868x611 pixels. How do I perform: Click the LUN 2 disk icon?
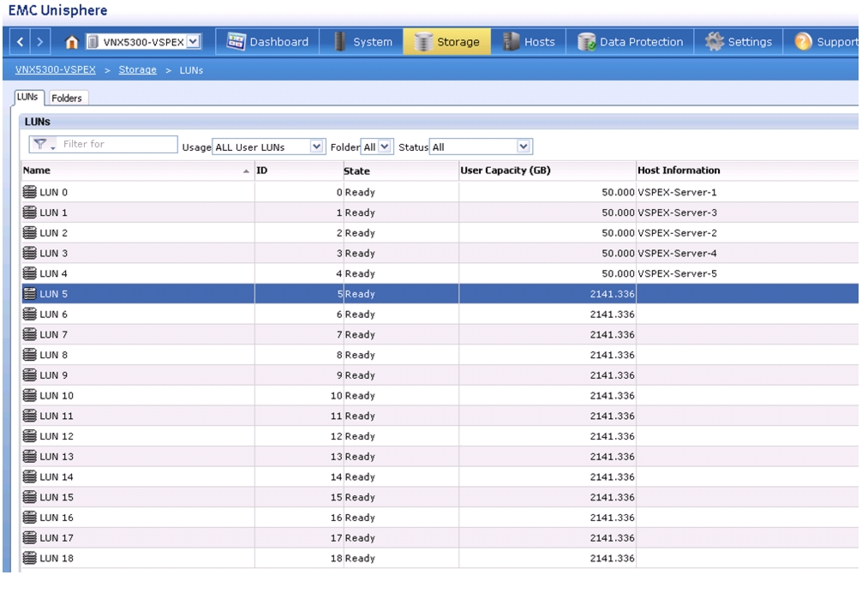click(x=30, y=233)
